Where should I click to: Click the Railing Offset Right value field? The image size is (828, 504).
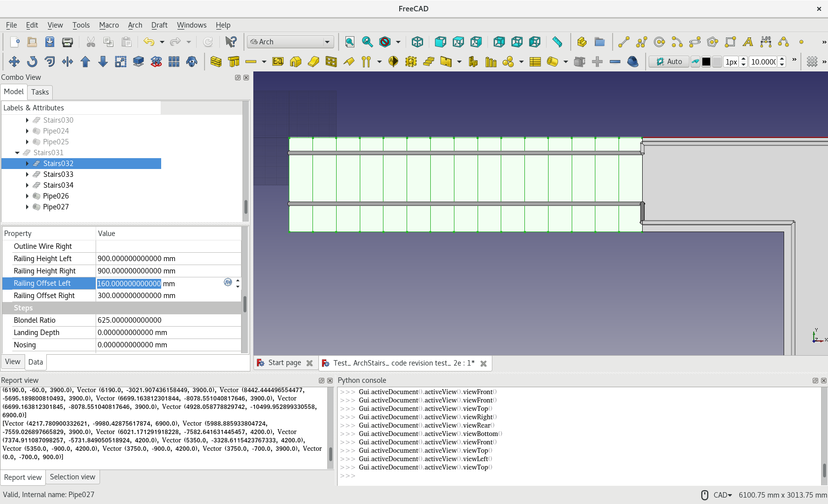click(x=168, y=296)
